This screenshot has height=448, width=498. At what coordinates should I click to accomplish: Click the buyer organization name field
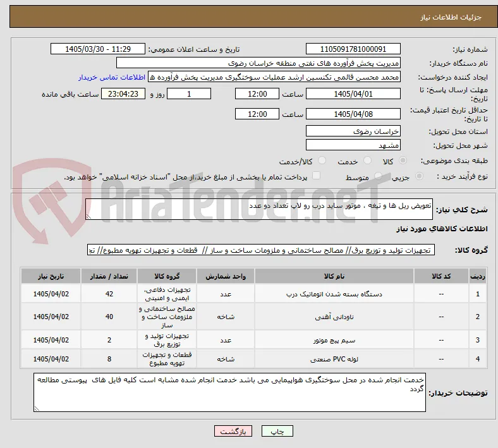pos(258,63)
